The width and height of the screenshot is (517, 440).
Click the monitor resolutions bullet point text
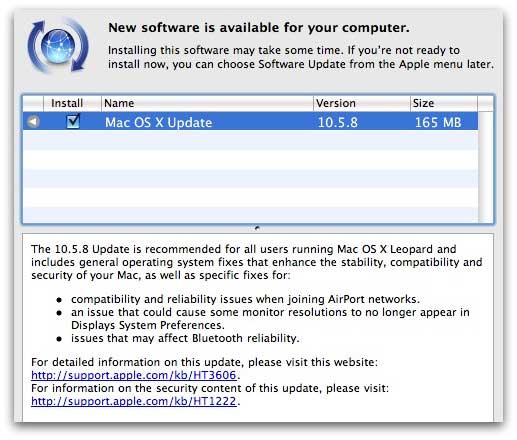click(270, 319)
